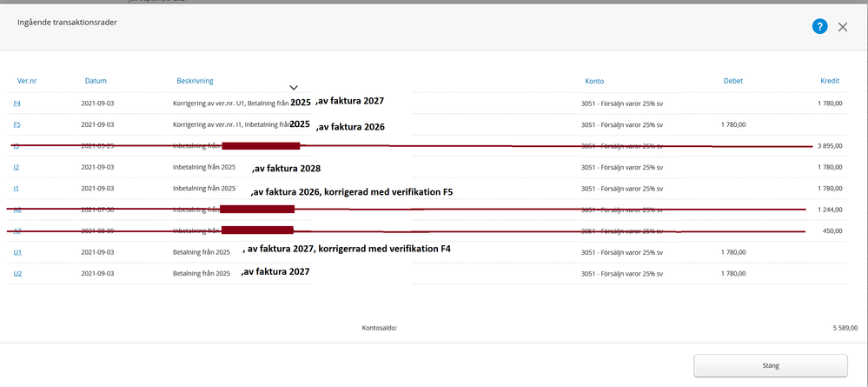This screenshot has width=868, height=387.
Task: Select the 3 895,00 credit amount cell
Action: click(x=829, y=146)
